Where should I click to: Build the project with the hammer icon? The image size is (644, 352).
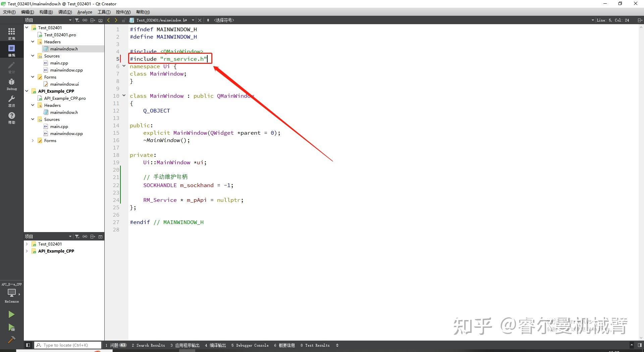tap(11, 340)
